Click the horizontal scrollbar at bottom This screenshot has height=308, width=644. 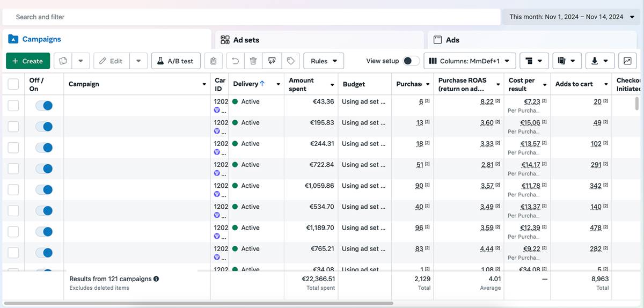click(199, 304)
